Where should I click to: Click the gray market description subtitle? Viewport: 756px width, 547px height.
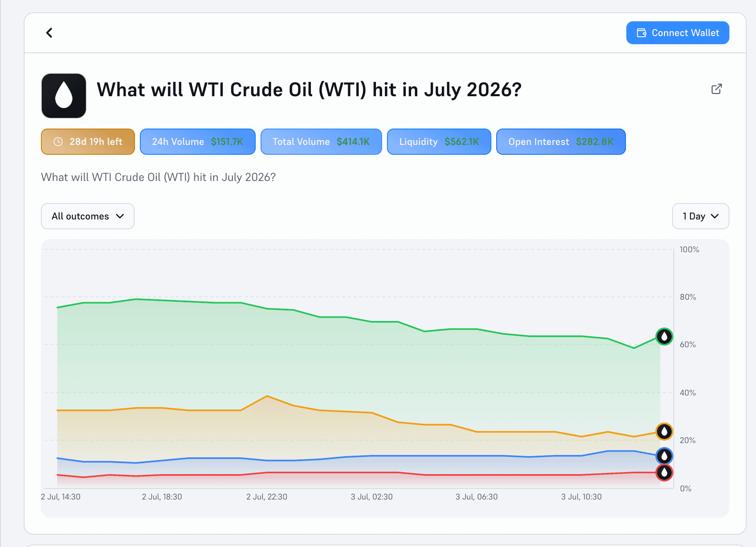(x=158, y=177)
